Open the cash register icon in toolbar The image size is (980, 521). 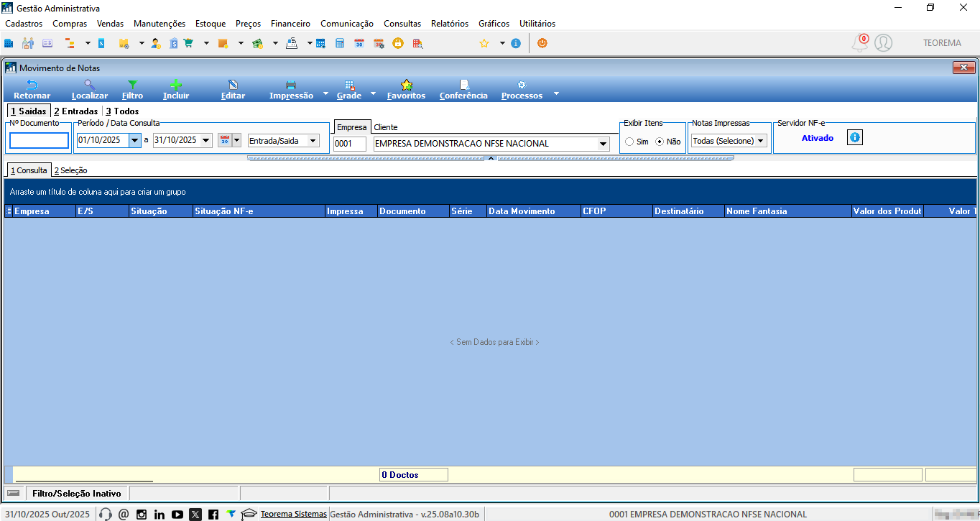tap(292, 43)
